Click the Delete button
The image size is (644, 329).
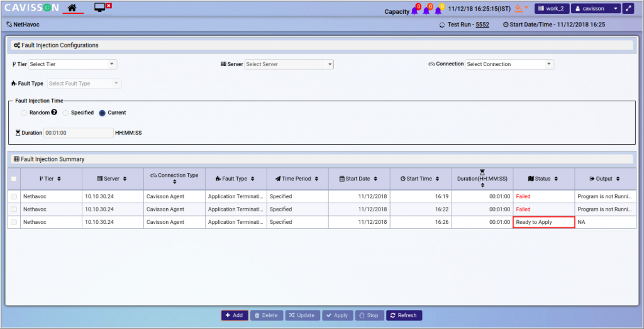267,315
